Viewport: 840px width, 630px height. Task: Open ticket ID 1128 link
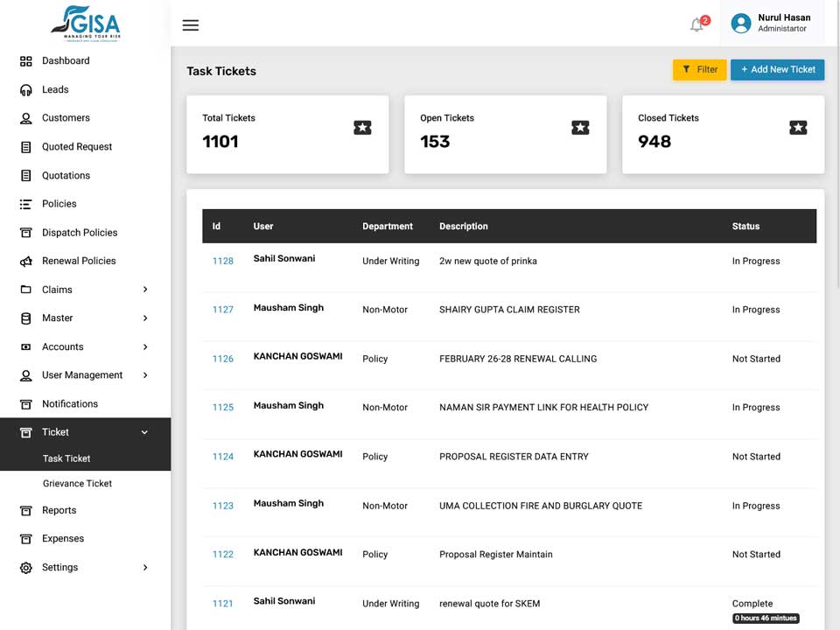click(x=223, y=262)
